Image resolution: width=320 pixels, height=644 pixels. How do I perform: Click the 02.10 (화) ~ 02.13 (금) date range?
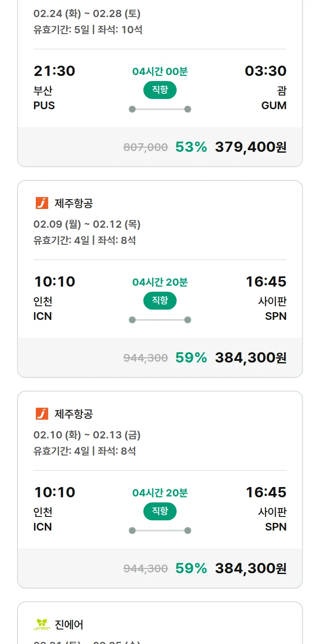coord(87,435)
